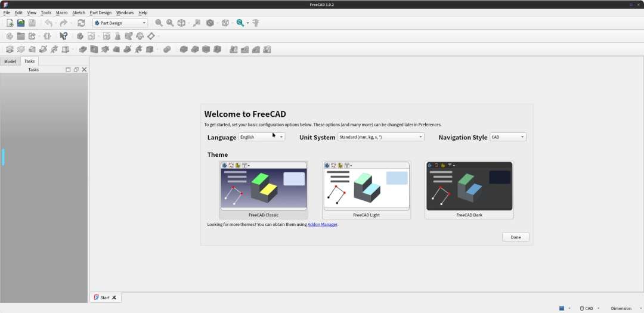Open the Unit System dropdown
644x313 pixels.
(x=380, y=137)
